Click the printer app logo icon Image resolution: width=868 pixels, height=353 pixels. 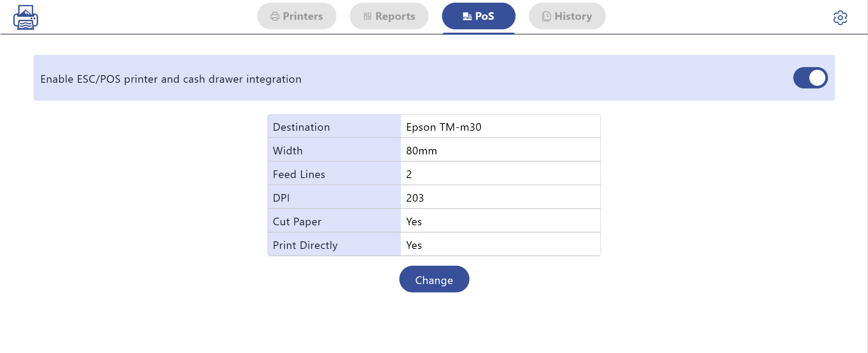tap(25, 17)
